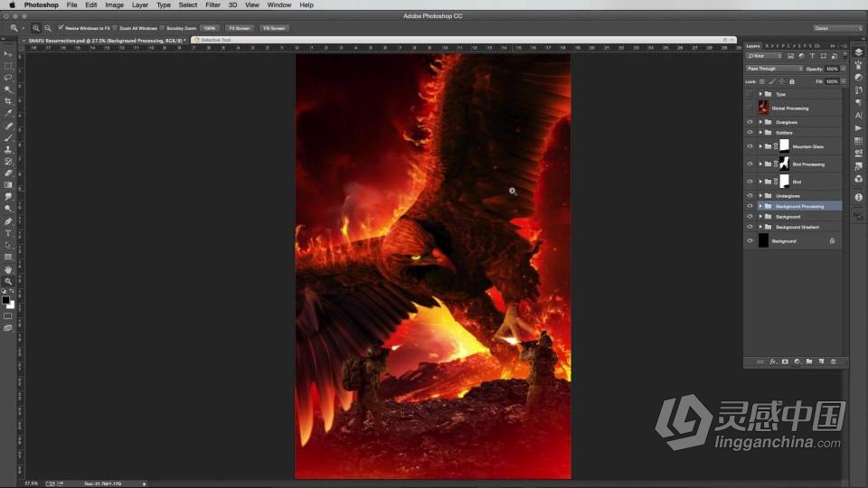This screenshot has width=868, height=488.
Task: Select the Horizontal Type tool
Action: (8, 233)
